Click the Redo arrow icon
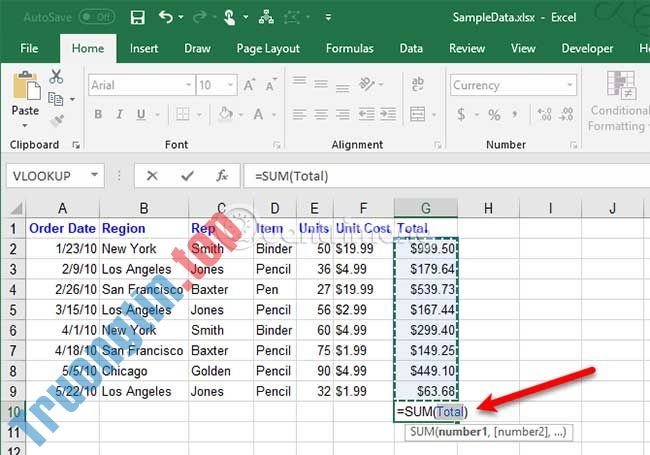 pyautogui.click(x=200, y=17)
